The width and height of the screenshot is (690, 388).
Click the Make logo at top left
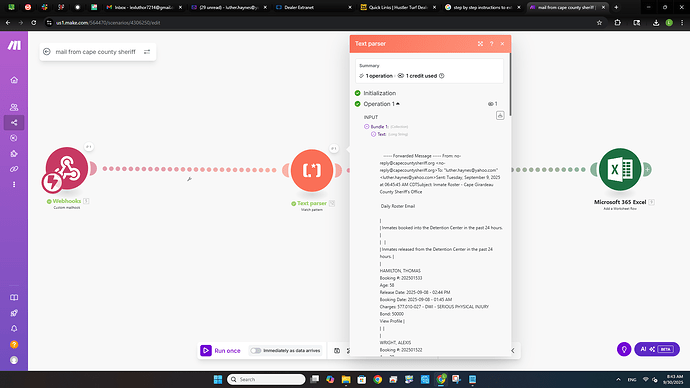14,45
